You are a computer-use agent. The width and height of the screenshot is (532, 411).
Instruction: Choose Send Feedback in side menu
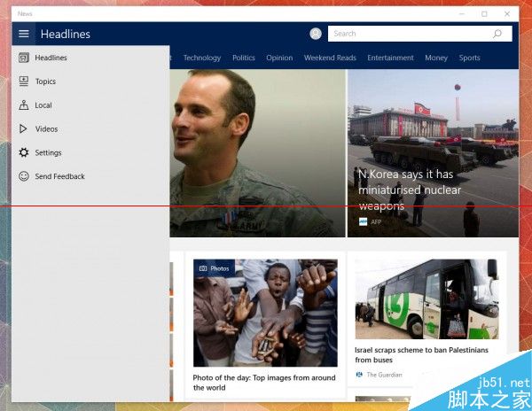point(91,176)
